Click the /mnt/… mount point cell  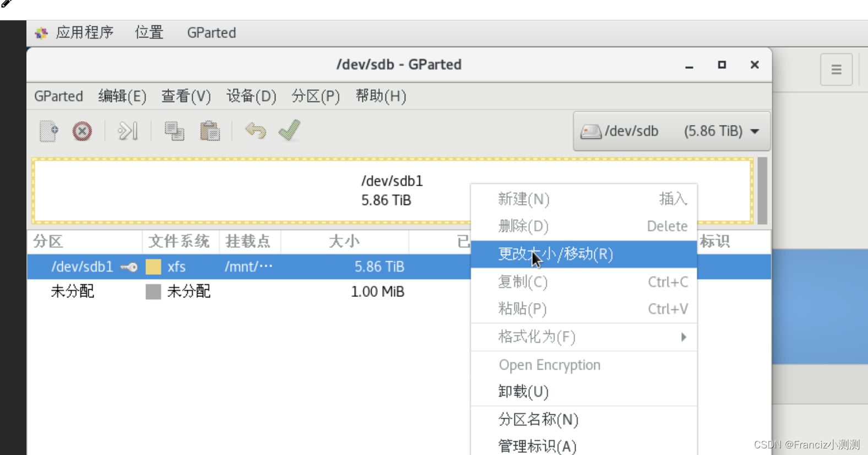pyautogui.click(x=248, y=267)
